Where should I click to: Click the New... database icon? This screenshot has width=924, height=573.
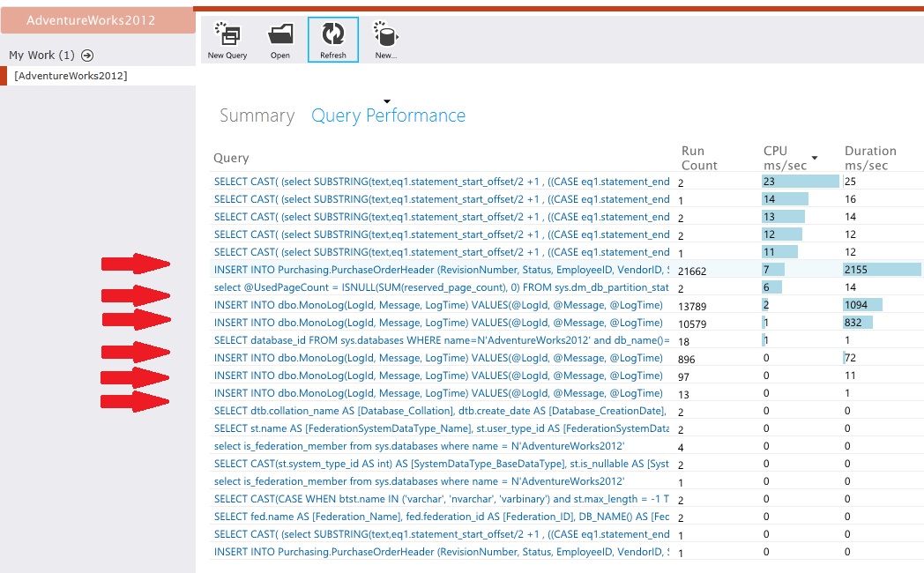click(x=386, y=34)
